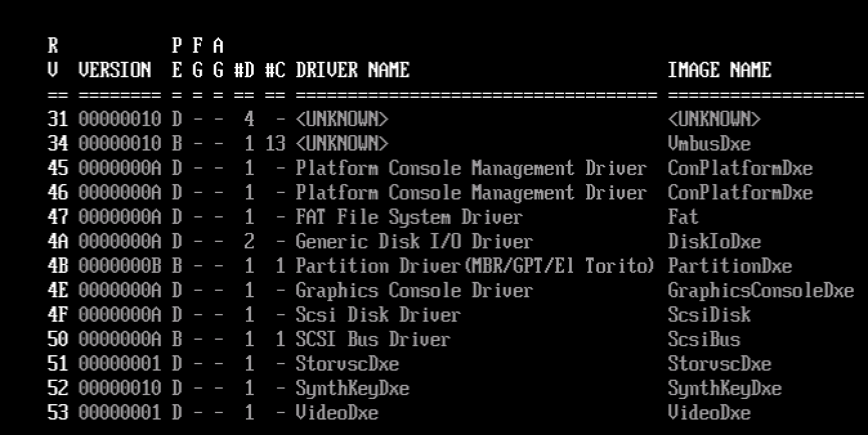Click Generic Disk I/O Driver text
This screenshot has width=868, height=435.
pos(414,241)
